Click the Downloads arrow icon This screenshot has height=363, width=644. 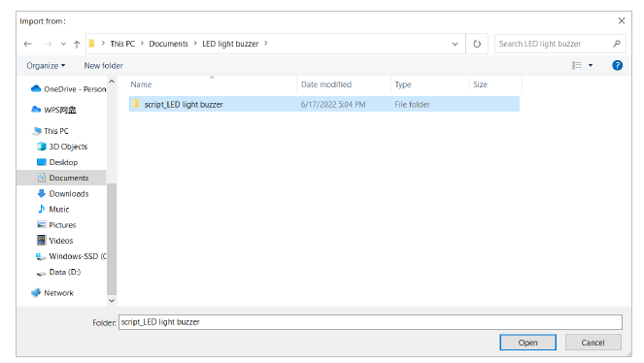(41, 193)
